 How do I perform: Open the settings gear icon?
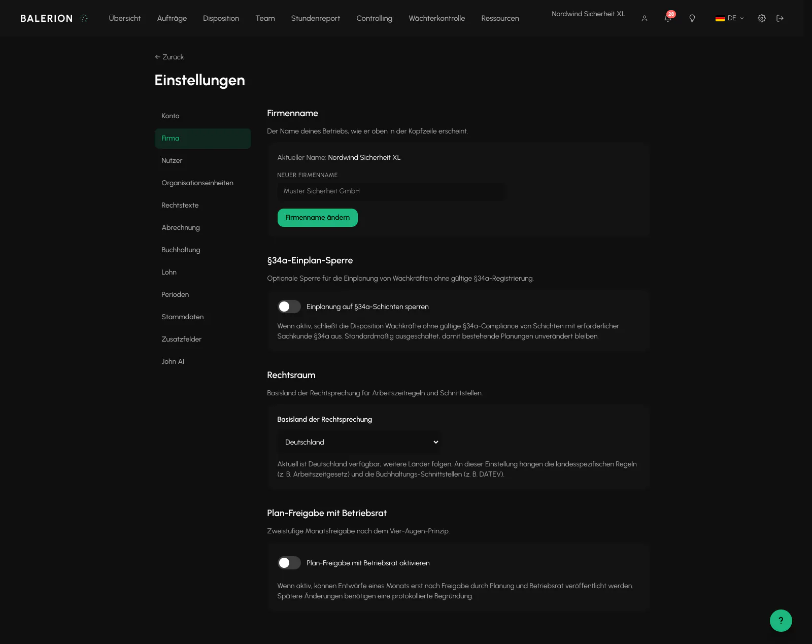coord(761,18)
